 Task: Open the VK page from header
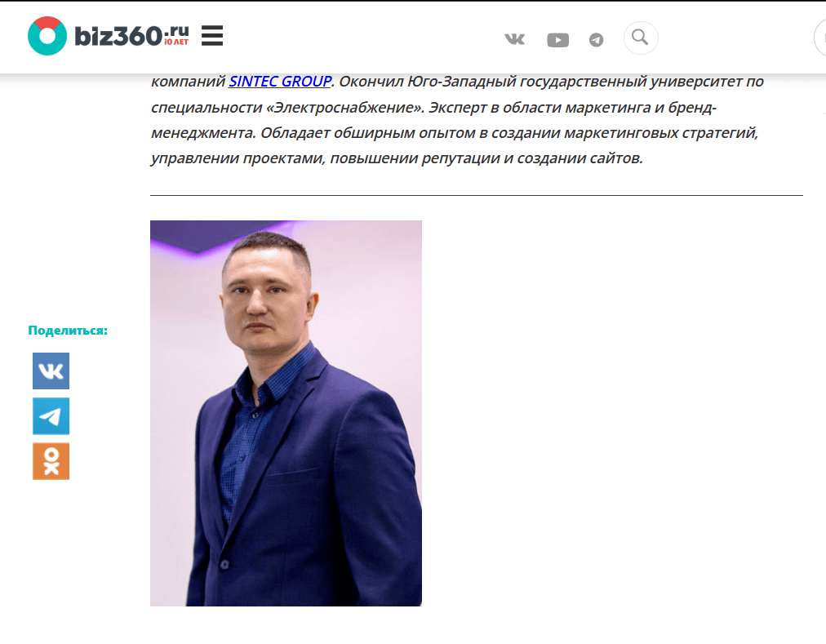click(x=515, y=39)
